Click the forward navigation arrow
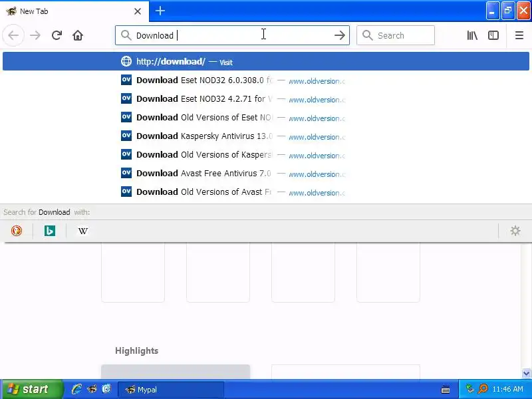The width and height of the screenshot is (532, 399). pos(35,35)
